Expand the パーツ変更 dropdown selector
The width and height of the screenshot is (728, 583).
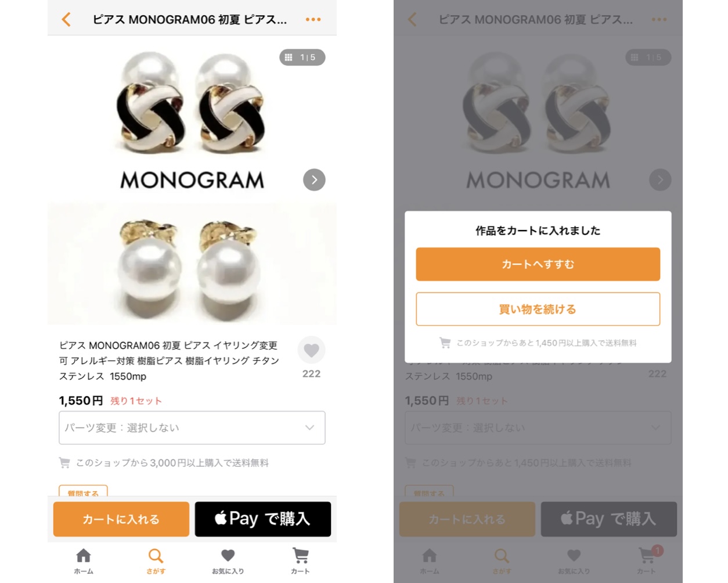(192, 427)
